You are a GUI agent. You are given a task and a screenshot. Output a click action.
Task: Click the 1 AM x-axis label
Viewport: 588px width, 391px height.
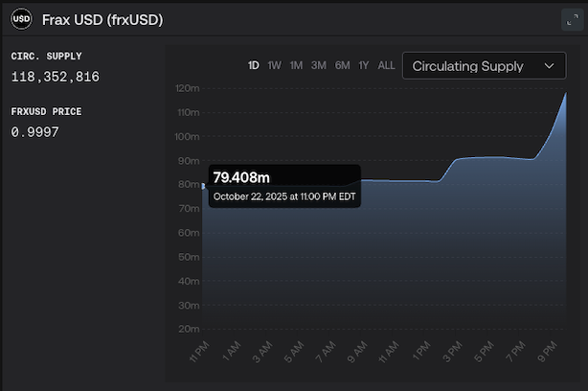[232, 351]
